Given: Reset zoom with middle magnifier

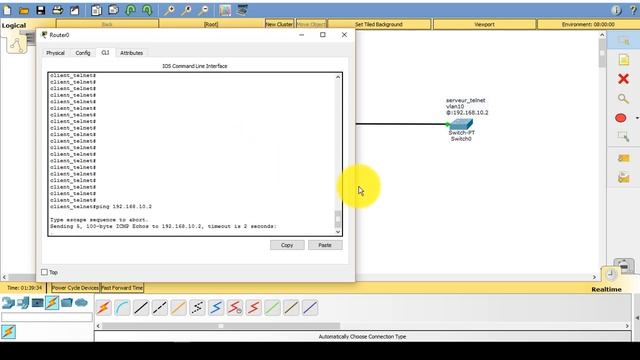Looking at the screenshot, I should pos(186,10).
